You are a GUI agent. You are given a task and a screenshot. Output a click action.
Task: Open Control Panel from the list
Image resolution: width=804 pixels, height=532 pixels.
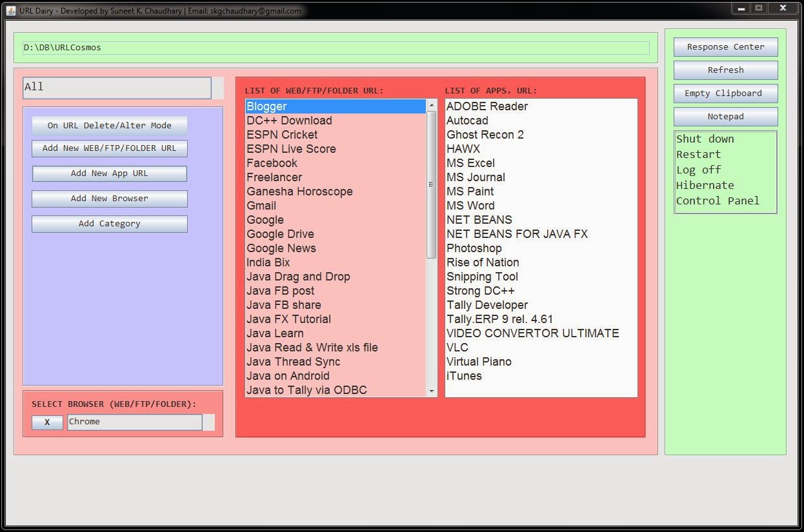725,201
